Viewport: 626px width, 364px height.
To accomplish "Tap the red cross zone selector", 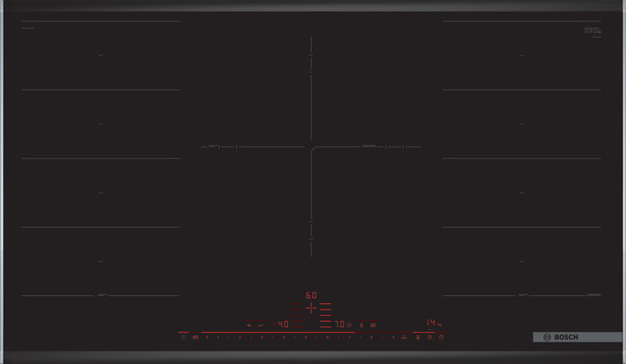I will click(311, 308).
